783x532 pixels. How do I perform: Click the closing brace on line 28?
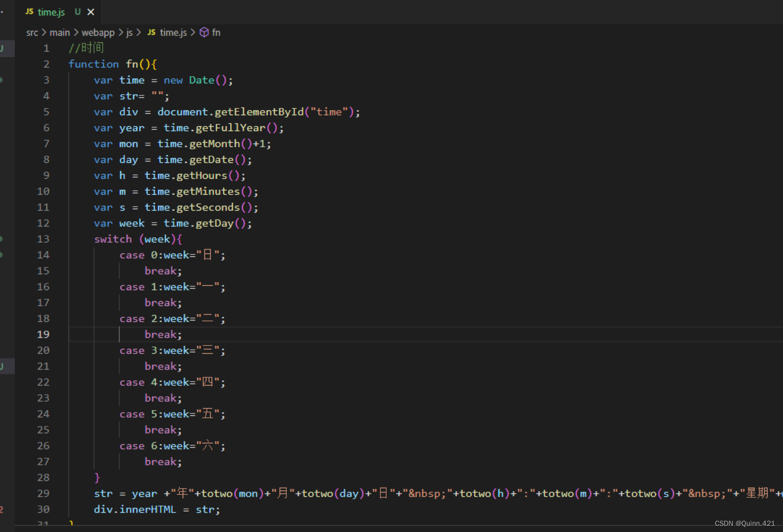pyautogui.click(x=97, y=478)
